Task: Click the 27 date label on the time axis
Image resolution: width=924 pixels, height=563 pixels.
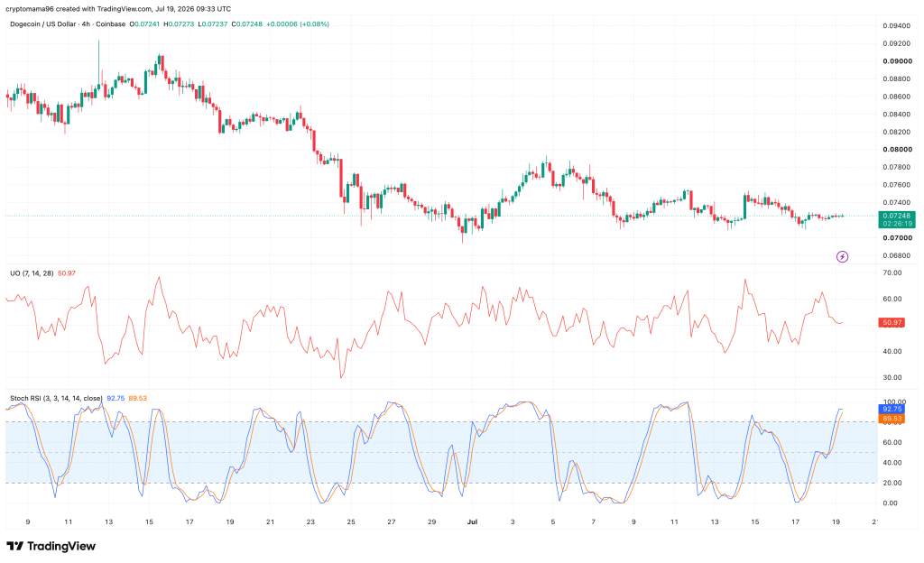Action: (x=392, y=521)
